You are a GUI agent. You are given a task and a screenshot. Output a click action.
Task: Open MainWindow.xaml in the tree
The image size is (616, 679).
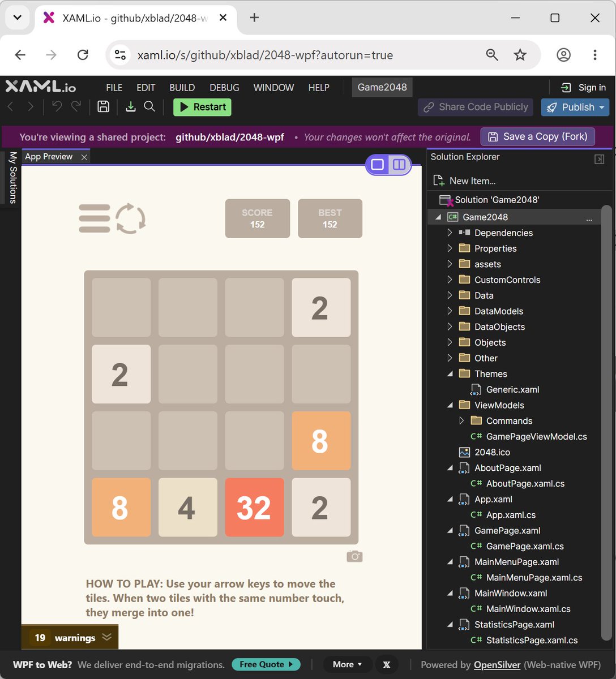[x=503, y=594]
